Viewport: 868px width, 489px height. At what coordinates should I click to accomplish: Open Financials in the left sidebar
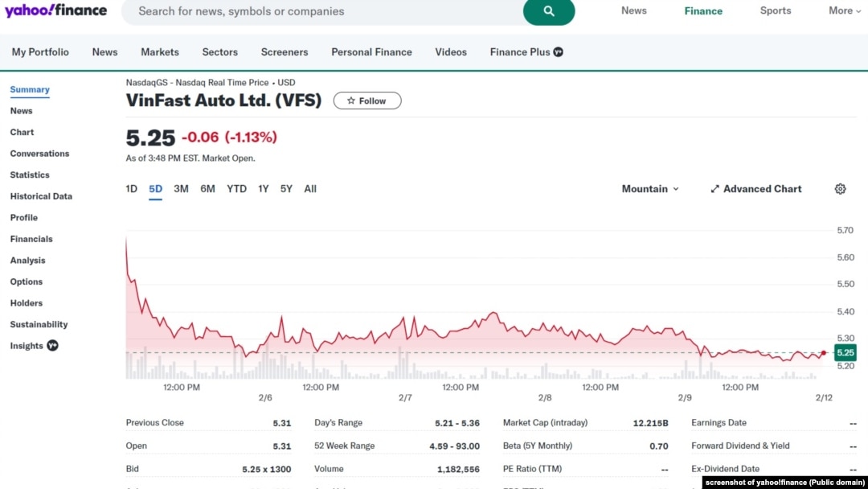pos(31,239)
